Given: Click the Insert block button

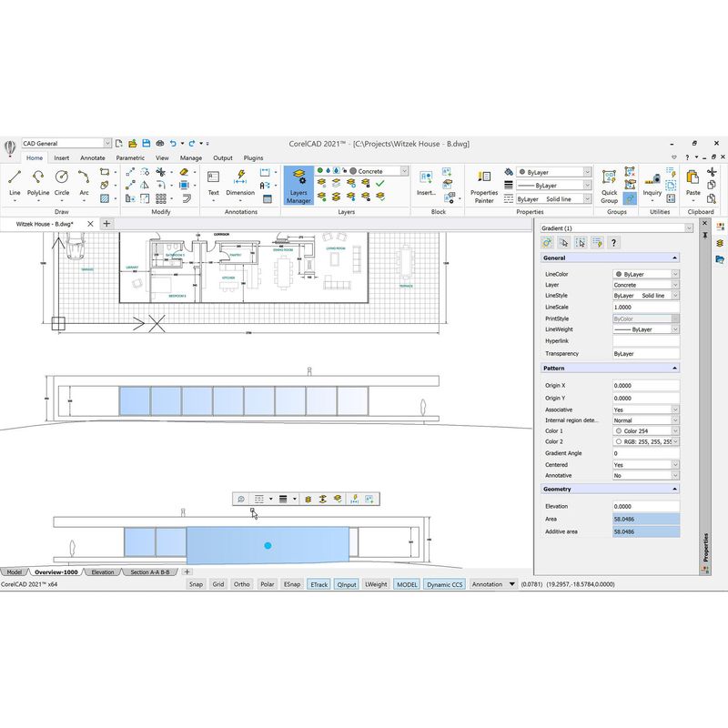Looking at the screenshot, I should [x=426, y=184].
